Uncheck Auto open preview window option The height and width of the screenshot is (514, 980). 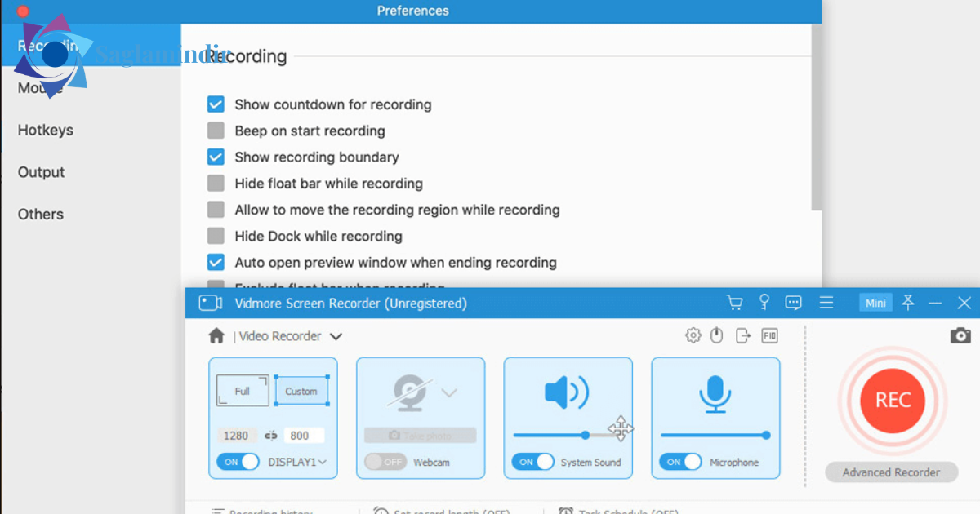pos(216,263)
